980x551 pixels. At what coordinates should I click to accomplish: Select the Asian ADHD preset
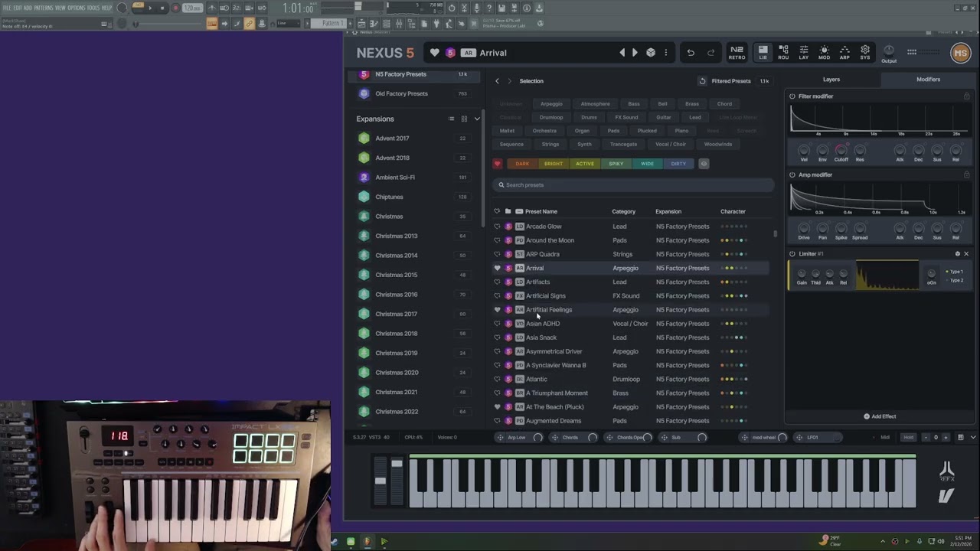(631, 324)
